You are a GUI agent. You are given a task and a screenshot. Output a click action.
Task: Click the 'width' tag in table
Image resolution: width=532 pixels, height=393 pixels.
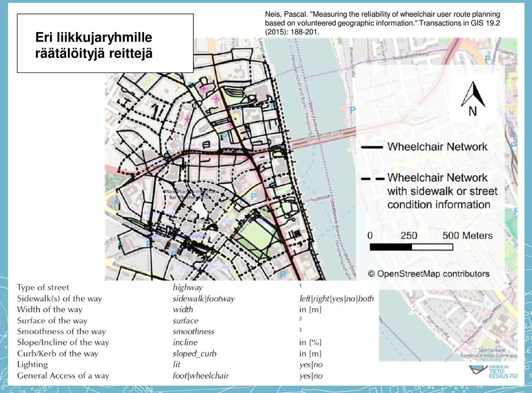tap(183, 309)
